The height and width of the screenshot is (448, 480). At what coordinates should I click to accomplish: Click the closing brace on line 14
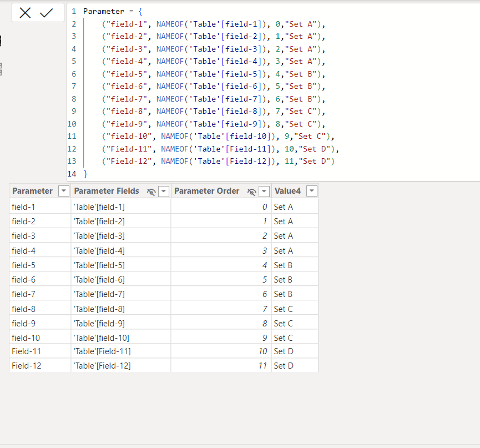point(85,174)
